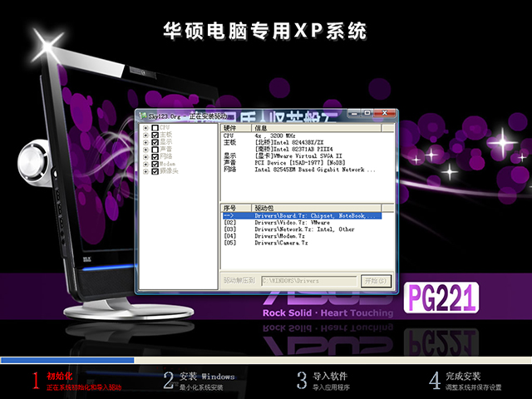
Task: Expand the 显示 tree node
Action: coord(145,142)
